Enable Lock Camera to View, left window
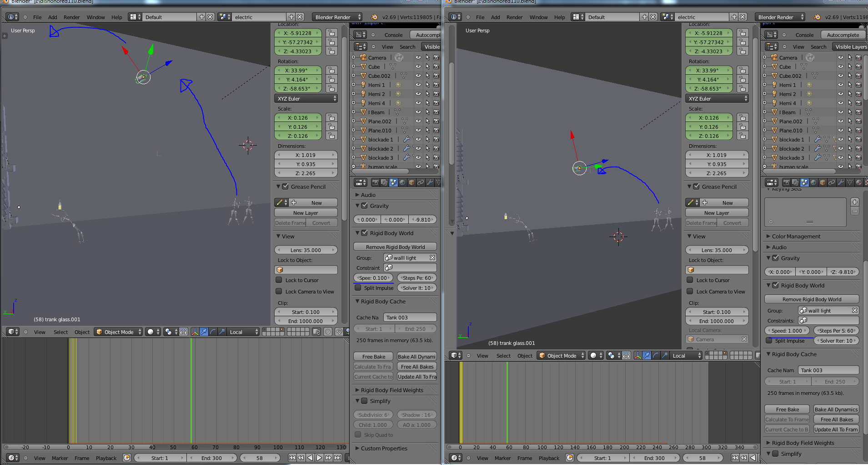Screen dimensions: 868x465 [x=279, y=291]
